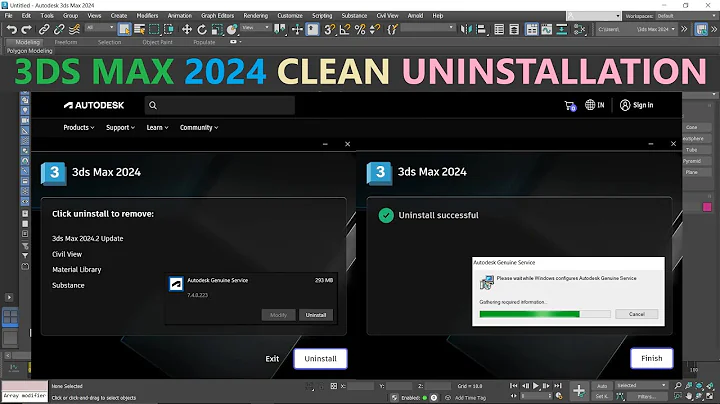Select the Select and Link tool
720x404 pixels.
(x=44, y=29)
